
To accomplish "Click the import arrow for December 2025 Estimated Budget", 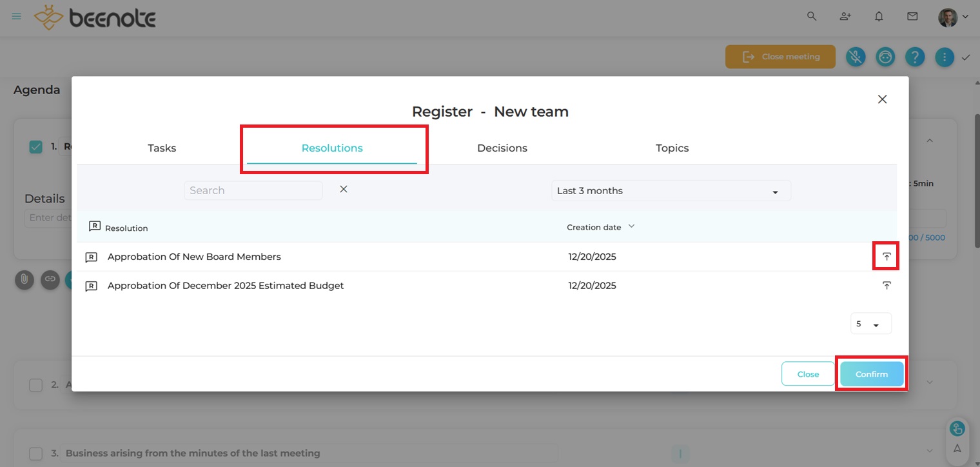I will coord(887,285).
